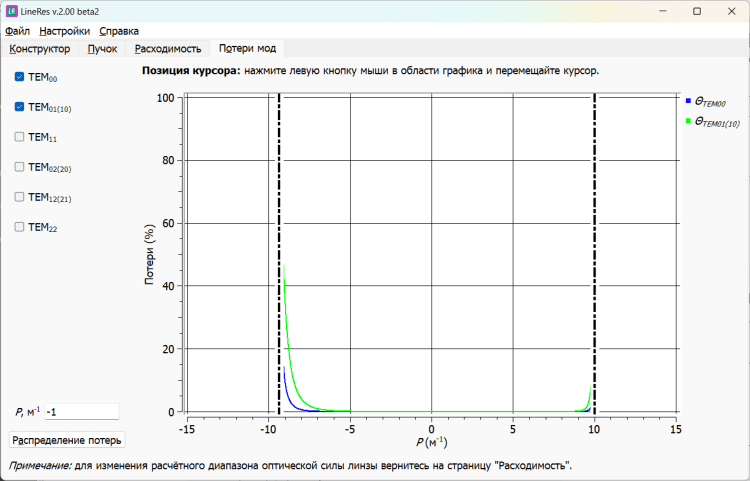Close the LineRes window
The height and width of the screenshot is (481, 750).
tap(726, 11)
